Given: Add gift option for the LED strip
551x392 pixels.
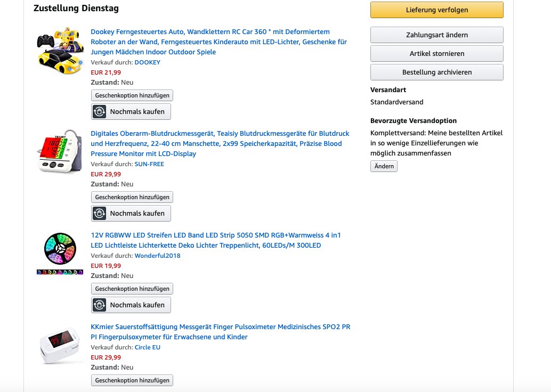Looking at the screenshot, I should [132, 289].
